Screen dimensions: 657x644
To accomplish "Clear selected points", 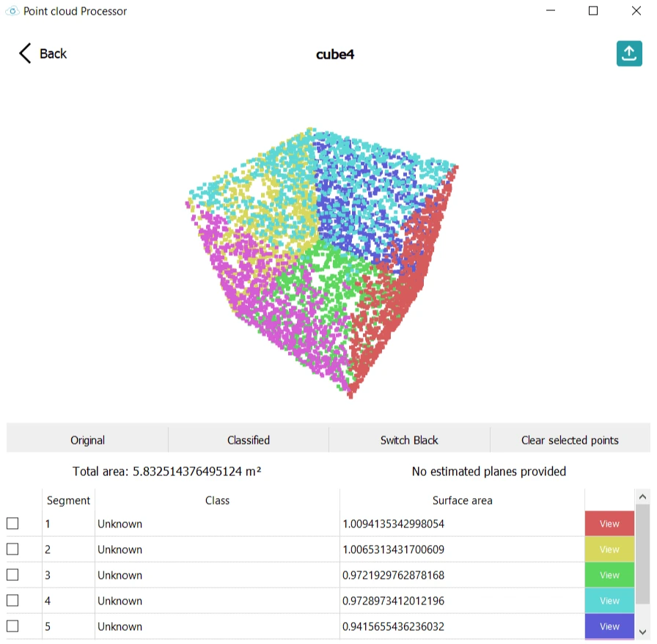I will (x=570, y=440).
